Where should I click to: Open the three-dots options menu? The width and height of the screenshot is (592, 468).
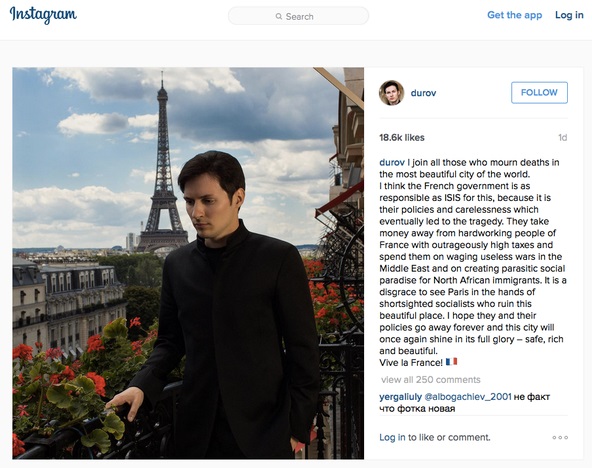[x=560, y=437]
